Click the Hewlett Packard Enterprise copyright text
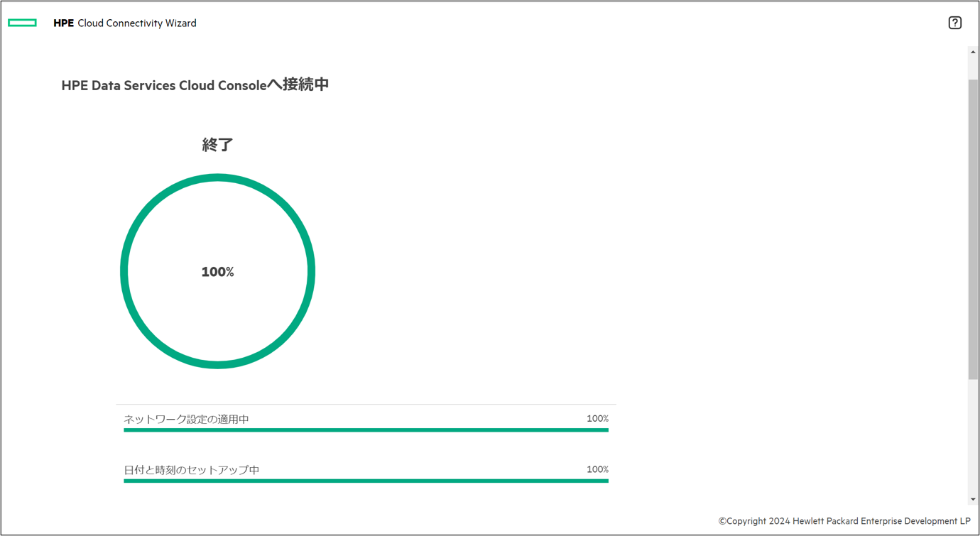The height and width of the screenshot is (536, 980). 844,521
